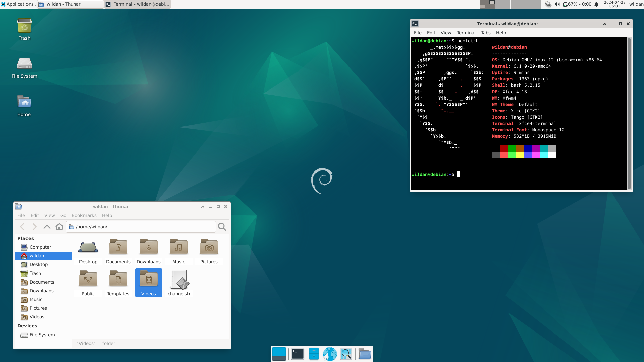
Task: Click the /home/wildan/ location bar
Action: (141, 227)
